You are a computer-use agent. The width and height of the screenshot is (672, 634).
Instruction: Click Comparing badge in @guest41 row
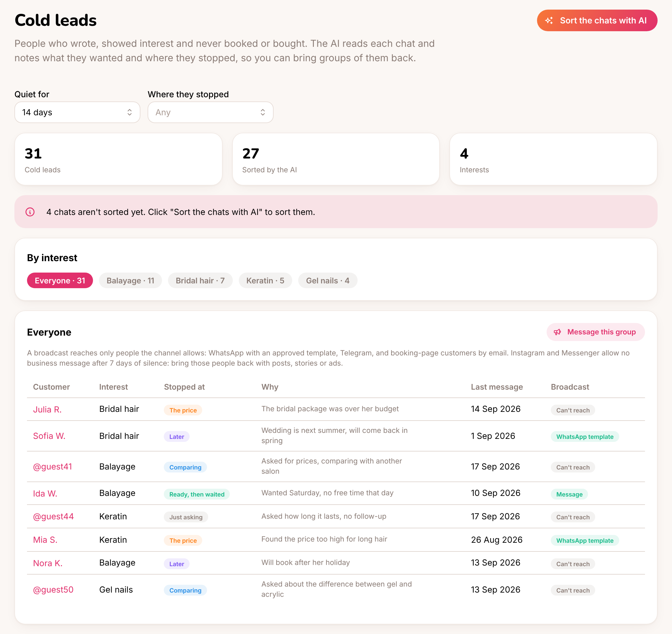[x=186, y=467]
